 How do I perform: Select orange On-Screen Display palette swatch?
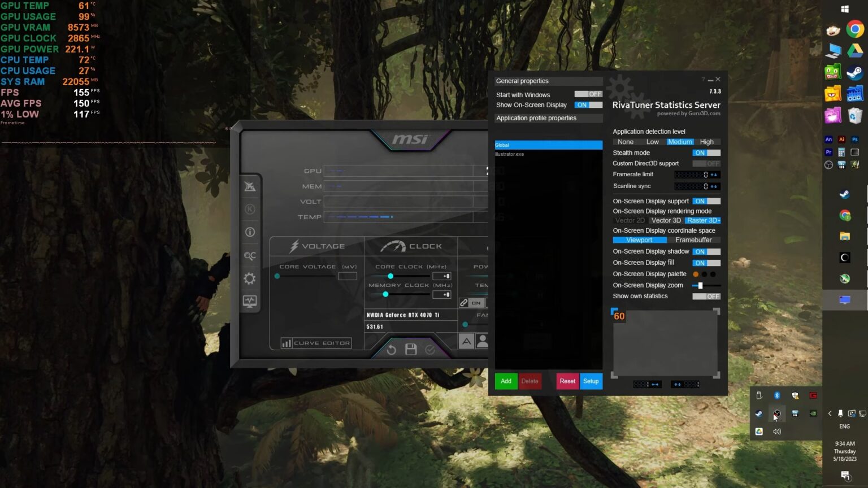tap(695, 274)
